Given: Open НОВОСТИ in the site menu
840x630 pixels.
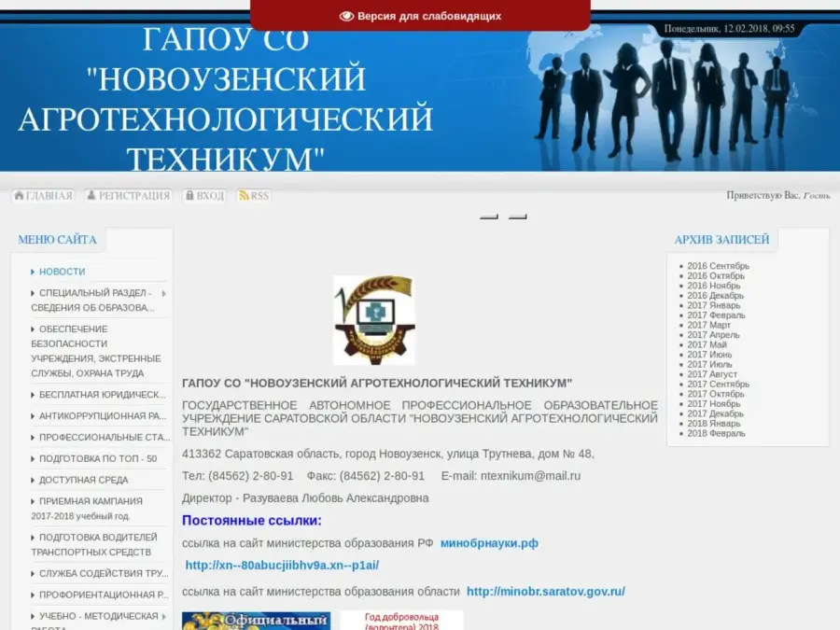Looking at the screenshot, I should pyautogui.click(x=63, y=272).
